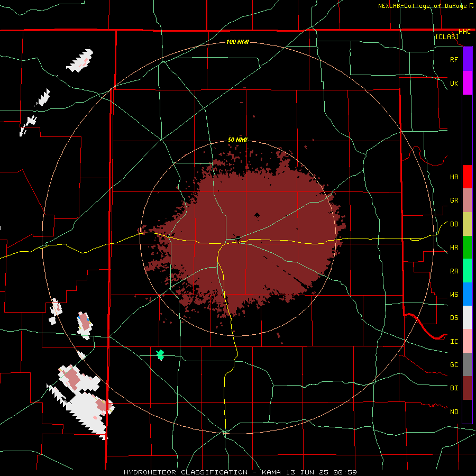This screenshot has height=476, width=476.
Task: Click the UK legend label text
Action: (x=454, y=83)
